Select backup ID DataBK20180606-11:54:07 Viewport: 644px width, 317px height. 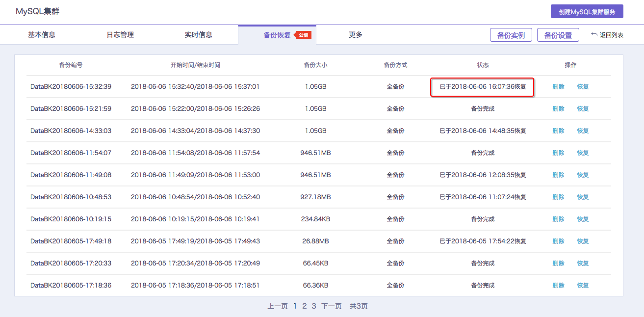(71, 153)
